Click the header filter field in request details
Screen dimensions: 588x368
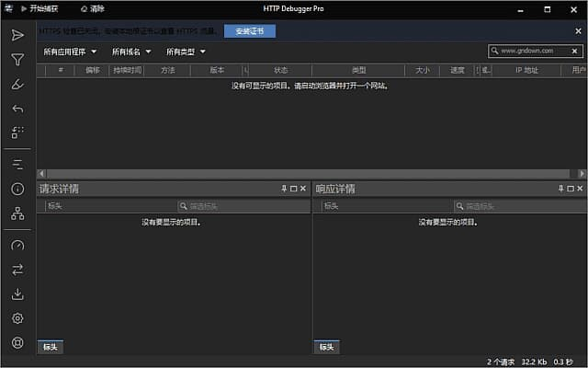pyautogui.click(x=243, y=206)
